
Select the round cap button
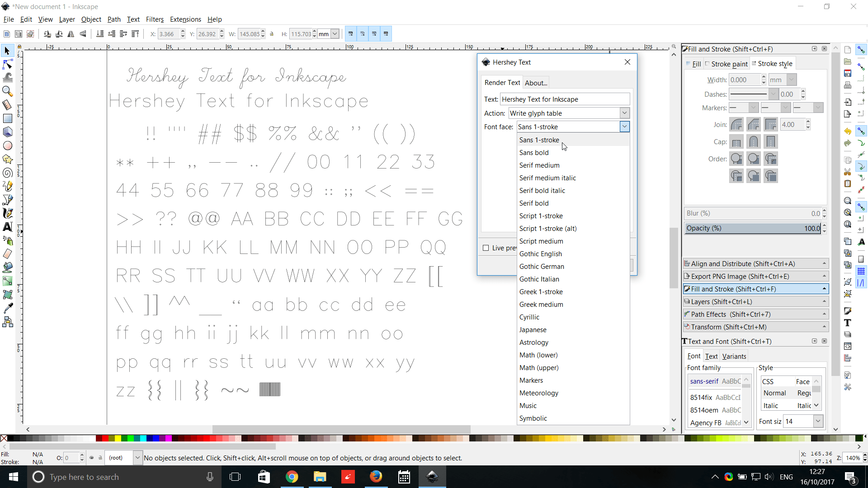753,142
